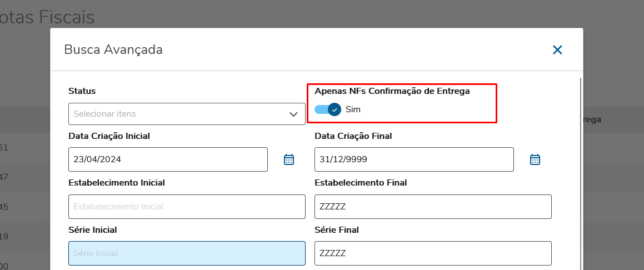Toggle Apenas NFs Confirmação de Entrega switch
Image resolution: width=644 pixels, height=270 pixels.
(327, 109)
